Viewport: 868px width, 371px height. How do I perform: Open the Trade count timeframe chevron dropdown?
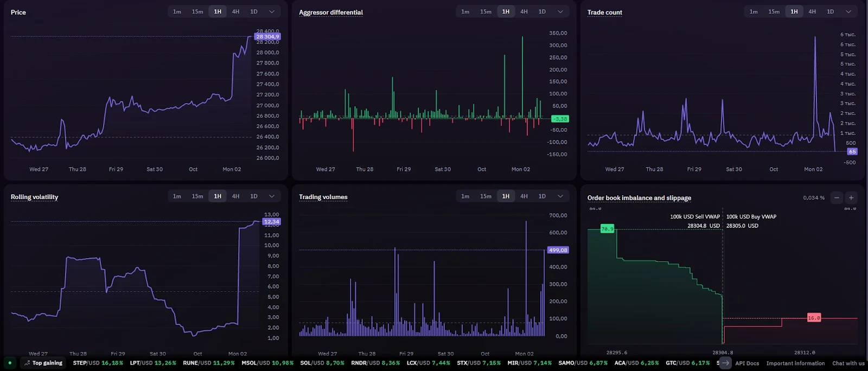click(848, 11)
